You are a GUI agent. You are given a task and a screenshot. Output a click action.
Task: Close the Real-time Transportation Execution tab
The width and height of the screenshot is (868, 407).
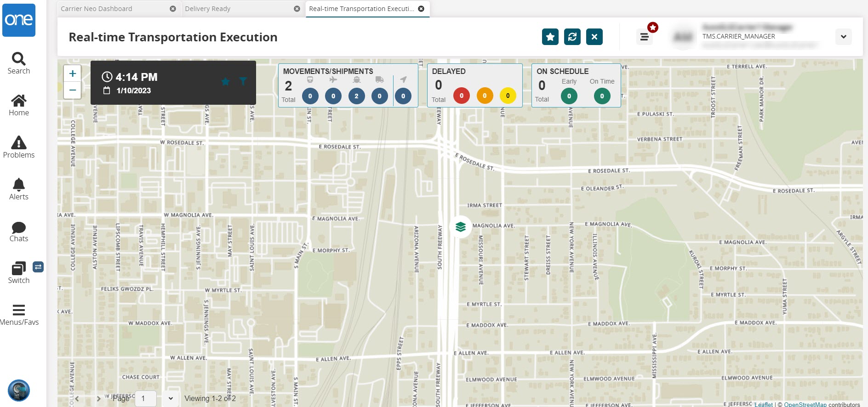click(421, 9)
